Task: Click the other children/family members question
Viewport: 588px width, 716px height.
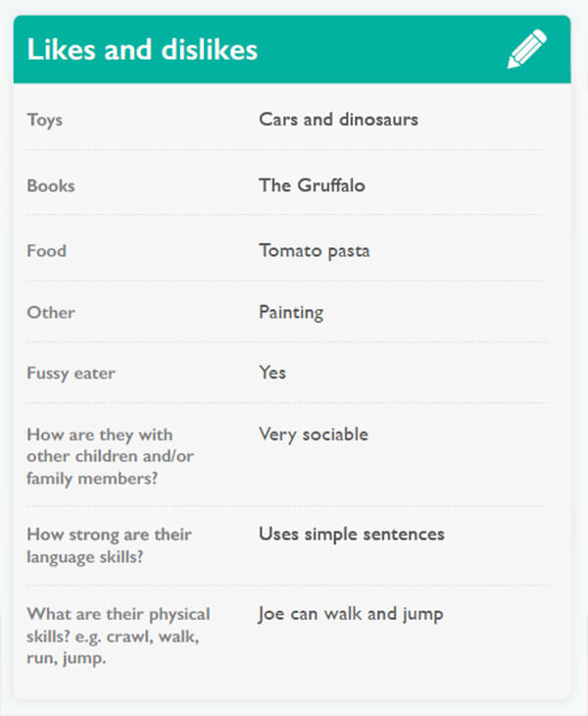Action: (100, 455)
